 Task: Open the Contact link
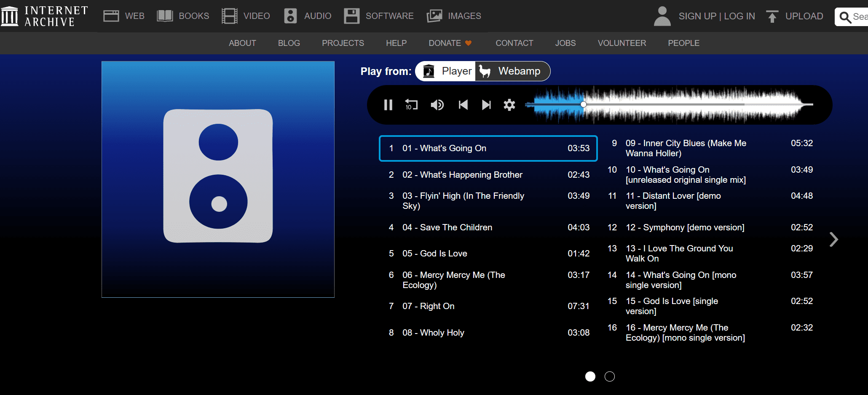[514, 43]
